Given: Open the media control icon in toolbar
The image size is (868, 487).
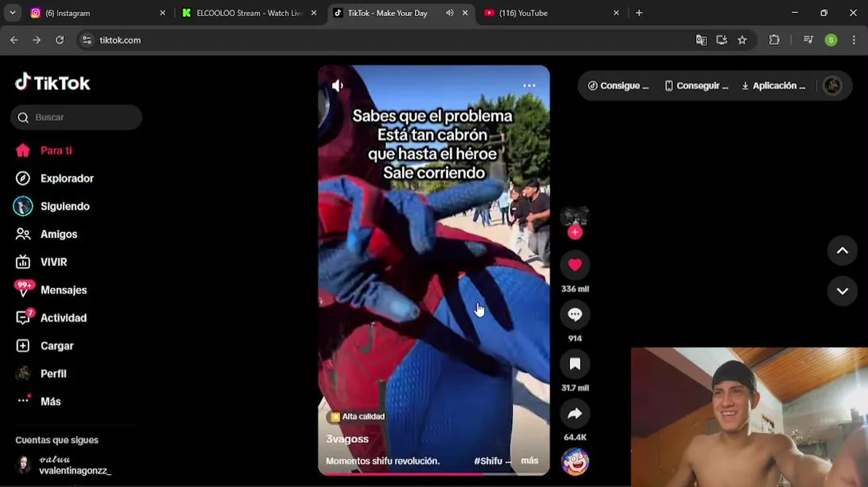Looking at the screenshot, I should pyautogui.click(x=808, y=40).
